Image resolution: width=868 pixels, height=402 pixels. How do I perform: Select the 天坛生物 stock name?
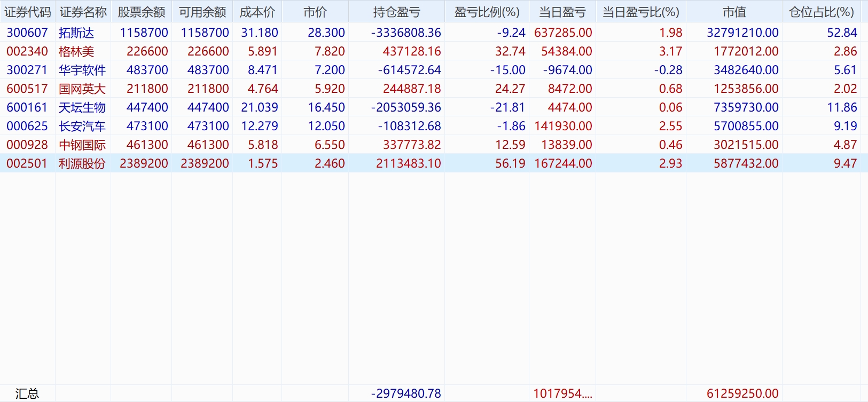coord(82,107)
